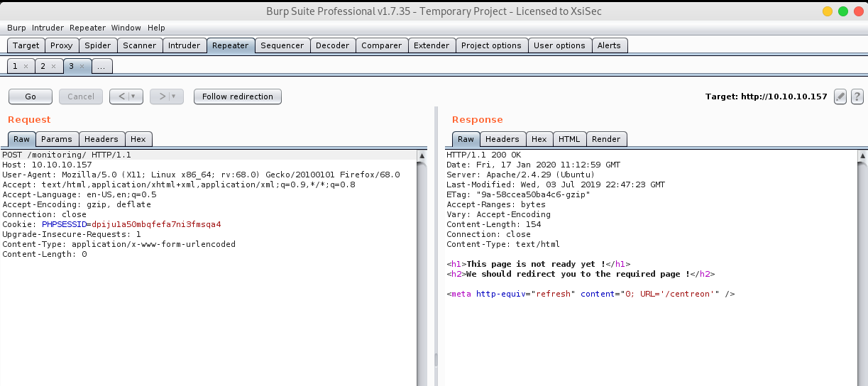Image resolution: width=868 pixels, height=386 pixels.
Task: Show request Headers view
Action: click(x=102, y=139)
